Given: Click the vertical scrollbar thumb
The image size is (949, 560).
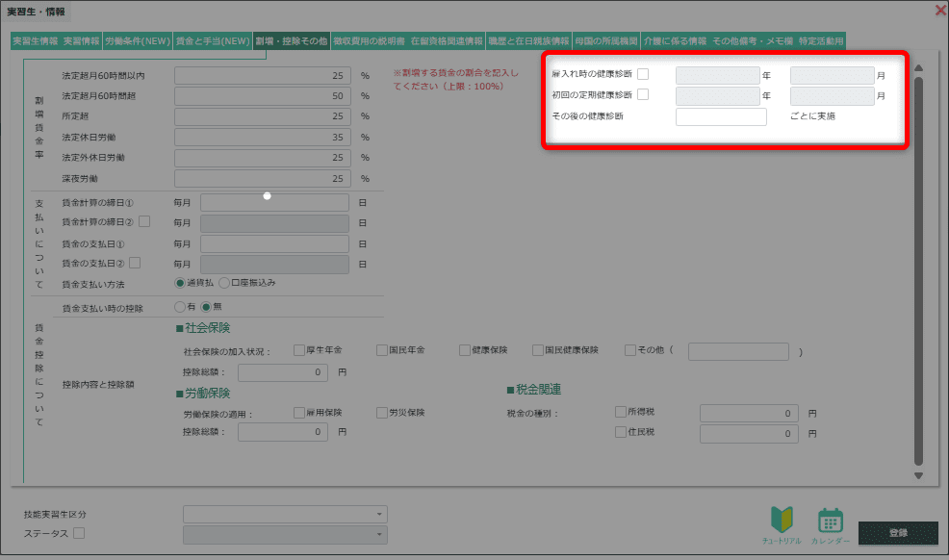Looking at the screenshot, I should pyautogui.click(x=918, y=271).
